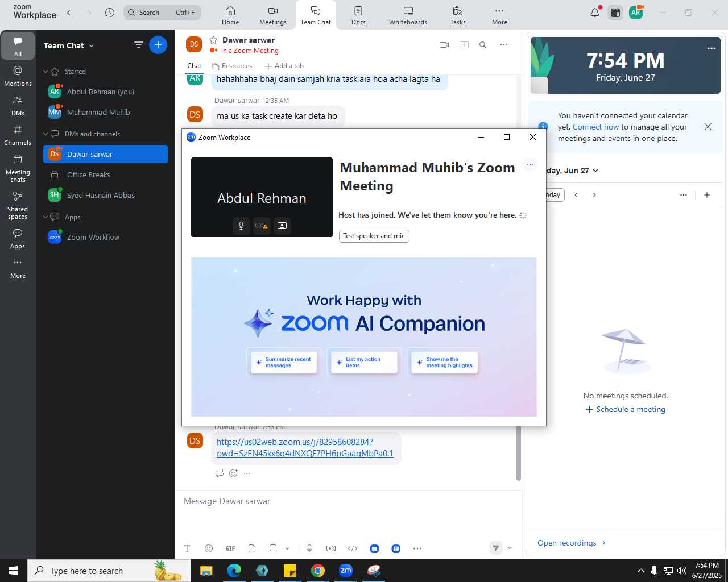
Task: Click the history clock icon
Action: [110, 13]
